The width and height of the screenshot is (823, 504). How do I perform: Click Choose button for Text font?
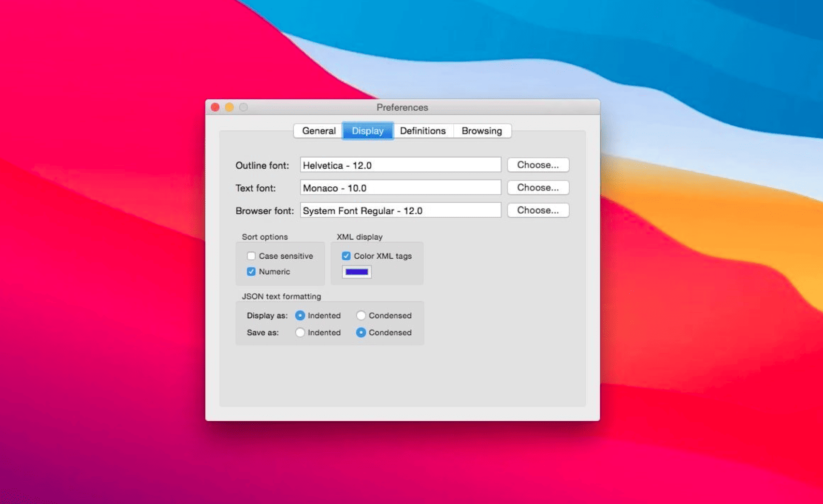538,188
